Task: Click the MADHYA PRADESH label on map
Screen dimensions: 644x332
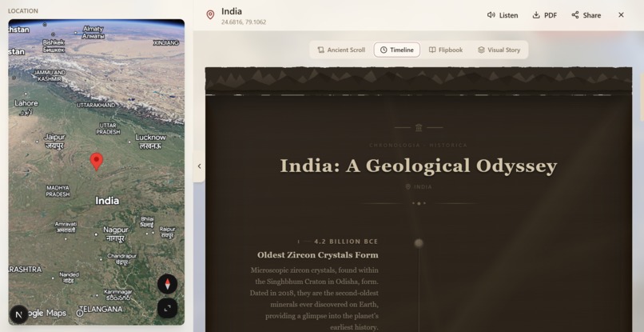Action: pos(58,191)
